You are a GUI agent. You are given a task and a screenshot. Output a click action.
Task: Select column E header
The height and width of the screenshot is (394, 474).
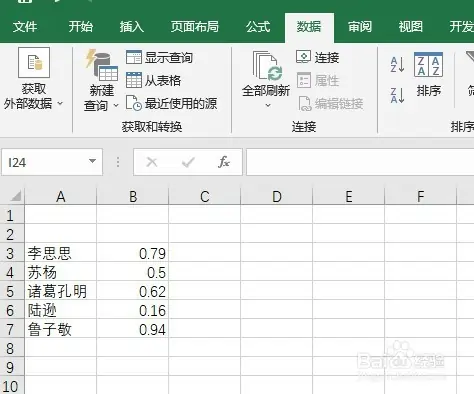(349, 196)
